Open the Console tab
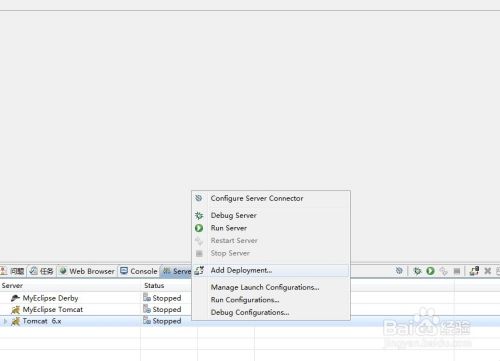This screenshot has height=361, width=500. (139, 271)
